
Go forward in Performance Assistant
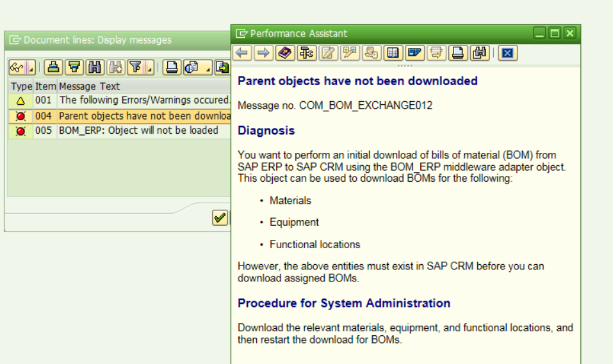click(263, 53)
